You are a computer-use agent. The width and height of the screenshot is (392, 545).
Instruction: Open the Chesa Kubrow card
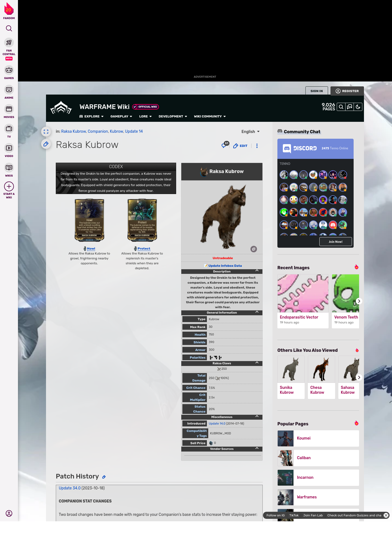coord(321,377)
